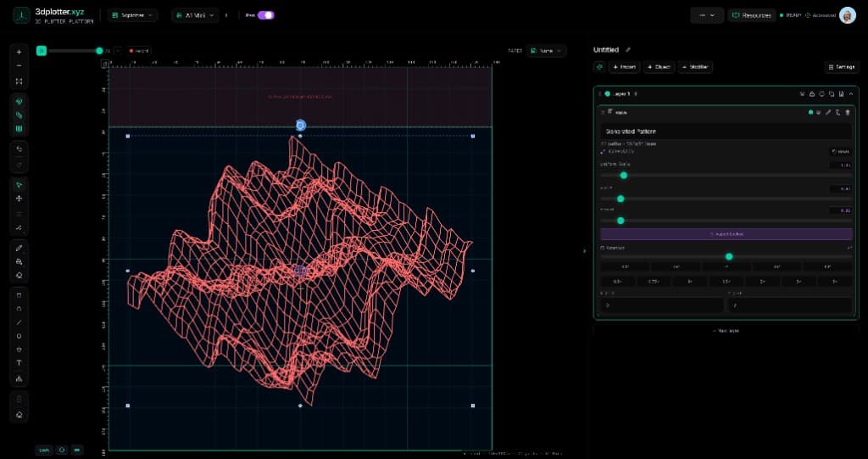Click the New layer button
Screen dimensions: 868x459
point(726,331)
